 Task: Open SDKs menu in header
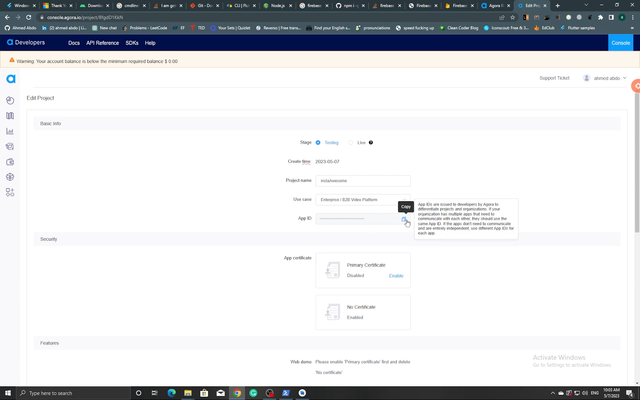pos(132,43)
